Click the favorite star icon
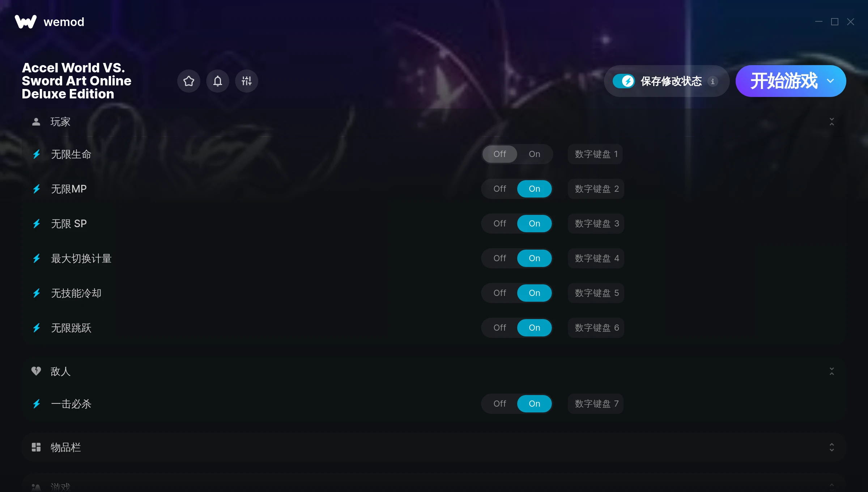The height and width of the screenshot is (492, 868). point(188,81)
